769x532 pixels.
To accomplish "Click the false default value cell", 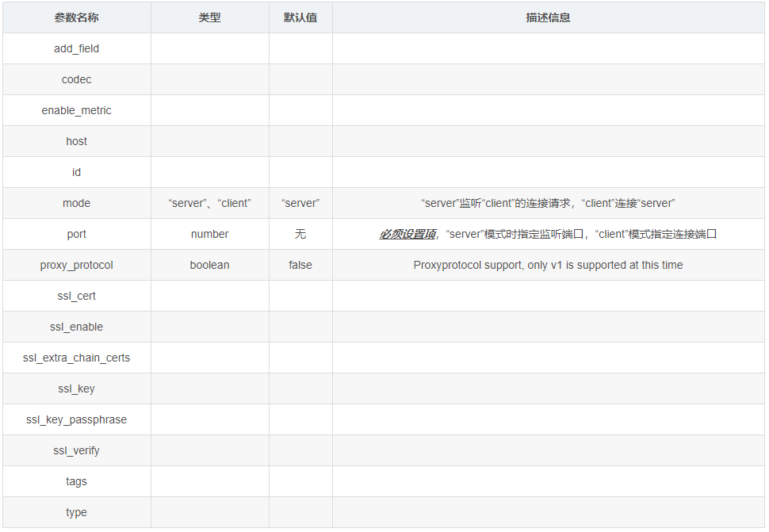I will click(300, 265).
